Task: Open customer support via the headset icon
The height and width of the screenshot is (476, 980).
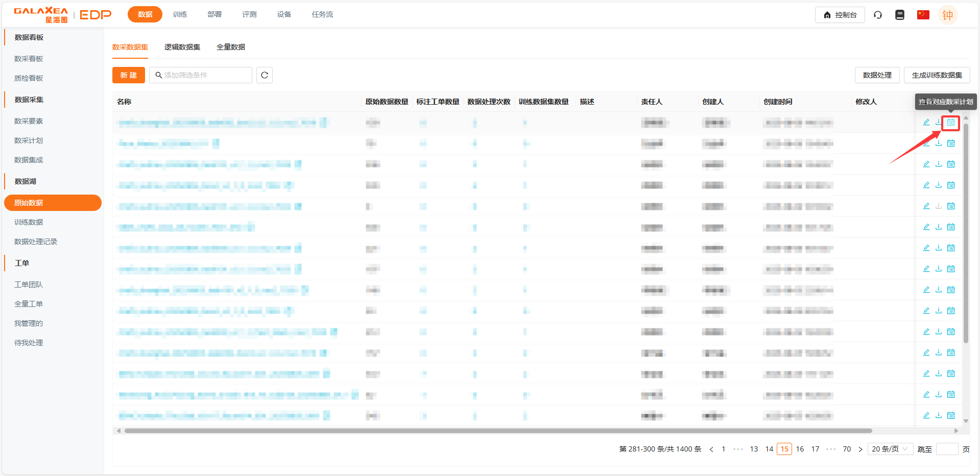Action: tap(877, 15)
